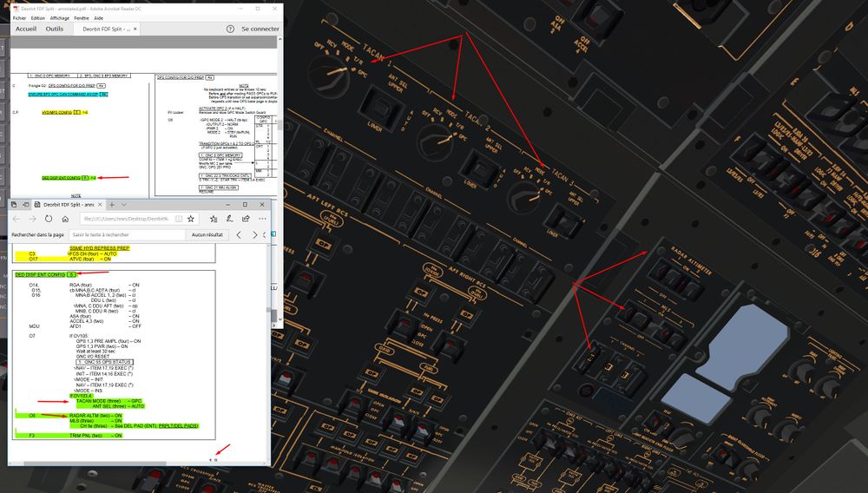
Task: Open a new tab in Edge
Action: click(x=112, y=205)
